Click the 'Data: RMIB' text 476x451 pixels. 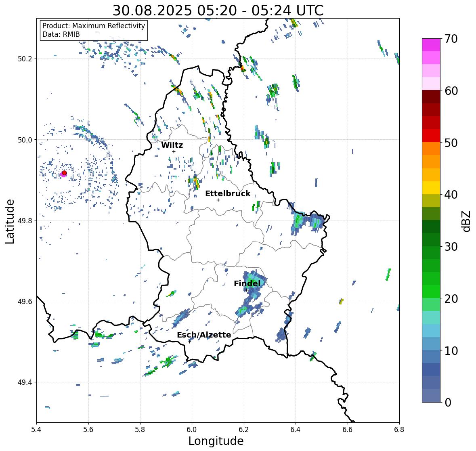click(61, 34)
